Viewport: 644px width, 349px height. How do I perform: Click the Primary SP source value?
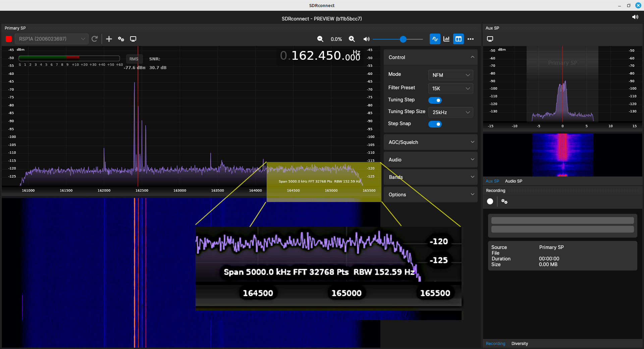point(551,247)
